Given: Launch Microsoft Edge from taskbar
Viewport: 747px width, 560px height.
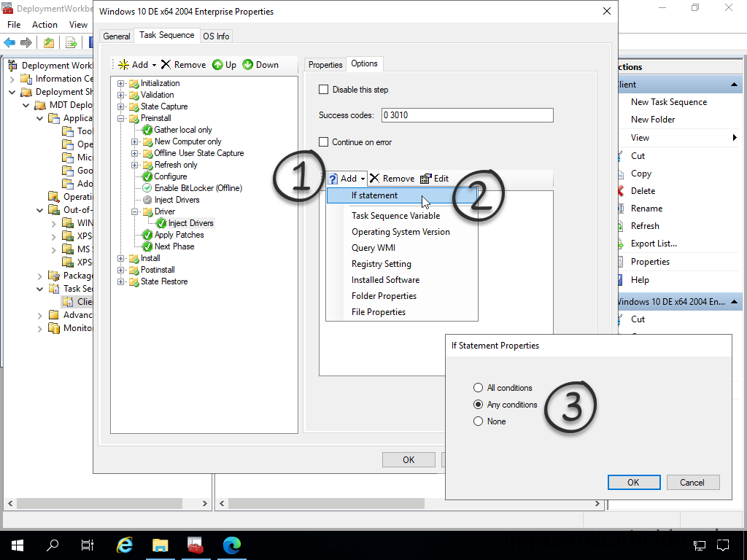Looking at the screenshot, I should pyautogui.click(x=232, y=545).
